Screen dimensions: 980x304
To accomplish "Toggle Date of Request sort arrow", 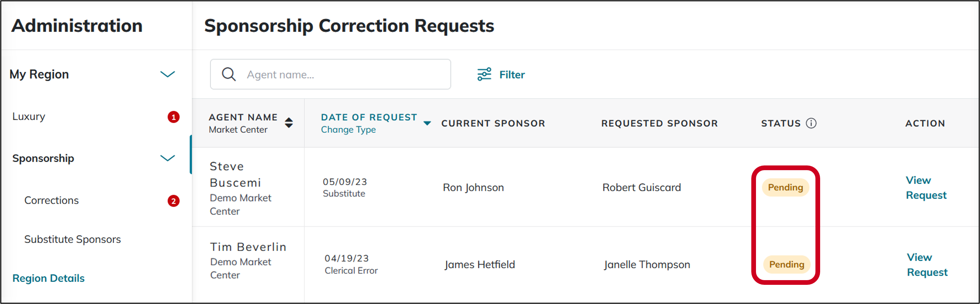I will tap(427, 123).
